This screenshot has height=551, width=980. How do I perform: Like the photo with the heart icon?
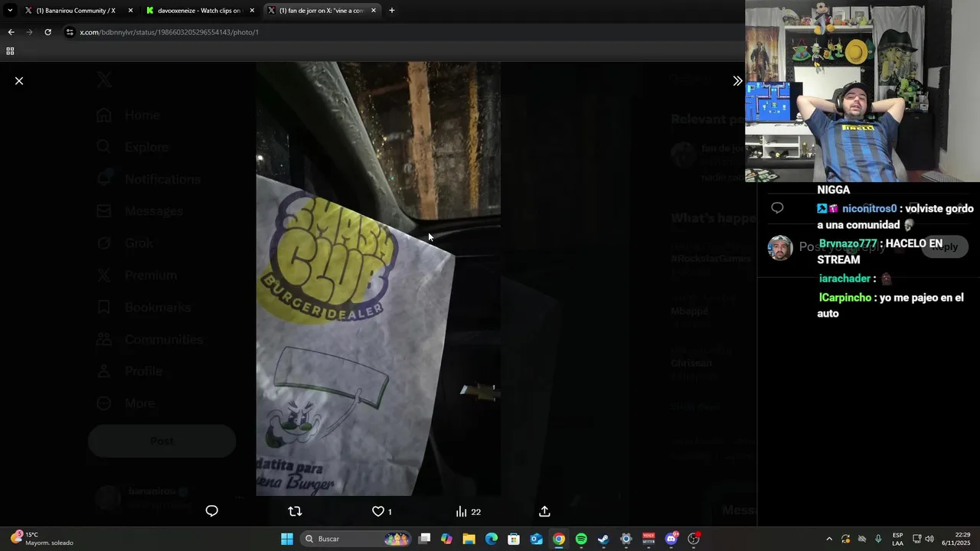pyautogui.click(x=378, y=511)
